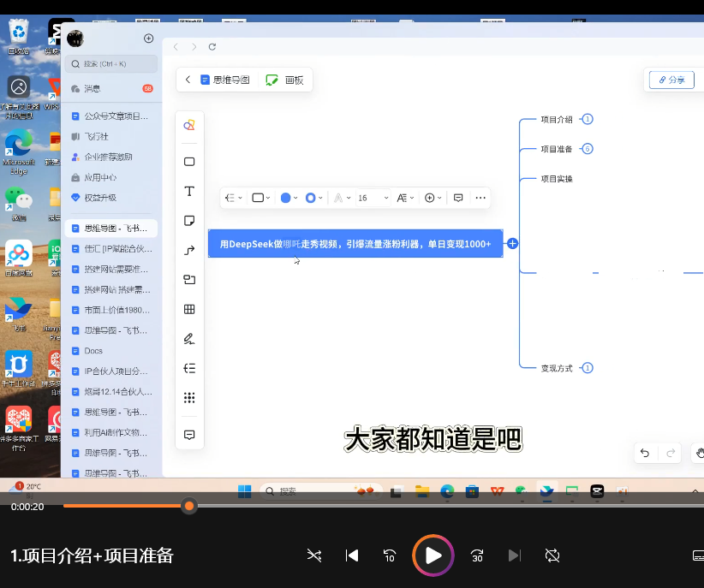Switch to 画板 tab
Screen dimensions: 704x588
285,80
